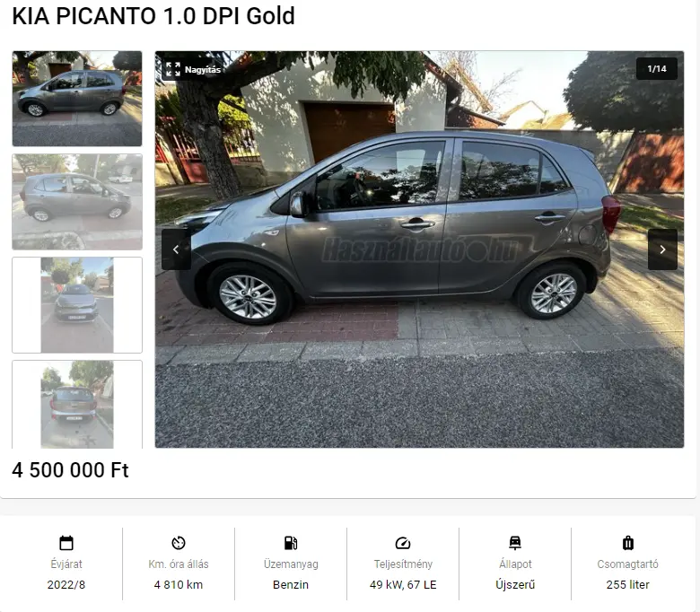Click the Nagyítás label text

(x=203, y=70)
